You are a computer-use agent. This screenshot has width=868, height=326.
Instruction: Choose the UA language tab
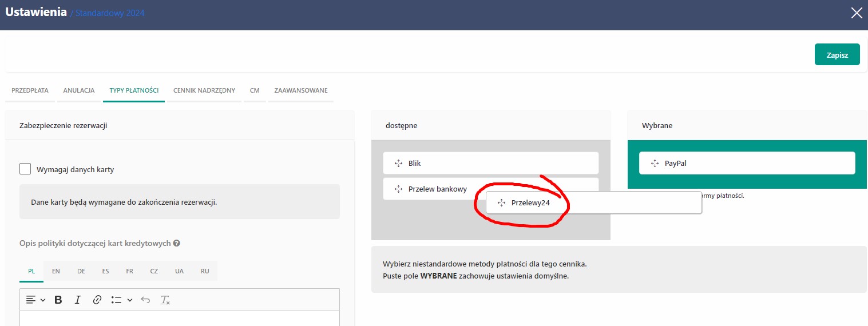click(179, 271)
